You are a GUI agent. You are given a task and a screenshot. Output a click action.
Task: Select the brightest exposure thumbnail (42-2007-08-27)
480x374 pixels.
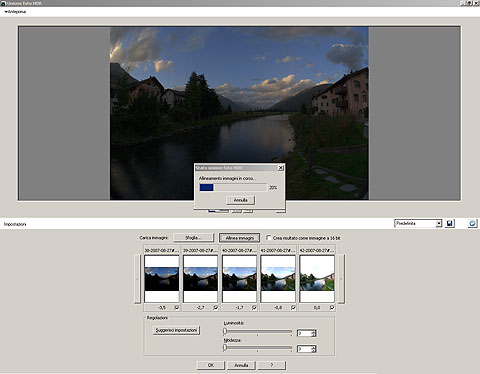click(x=317, y=279)
